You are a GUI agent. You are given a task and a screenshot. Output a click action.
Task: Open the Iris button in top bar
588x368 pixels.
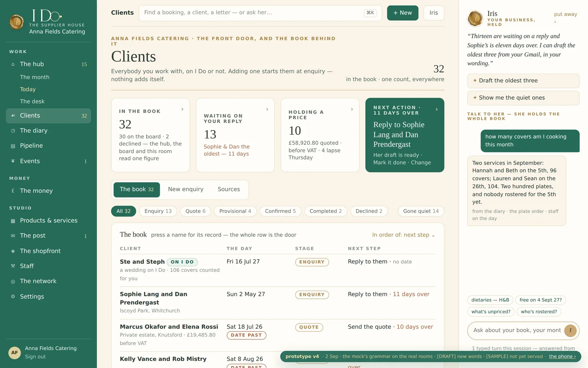[x=434, y=13]
